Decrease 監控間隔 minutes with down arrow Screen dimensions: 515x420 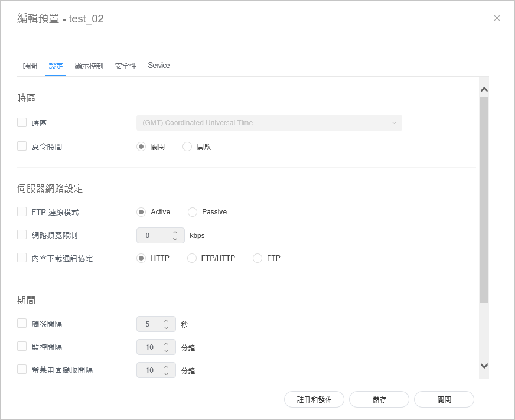point(167,351)
